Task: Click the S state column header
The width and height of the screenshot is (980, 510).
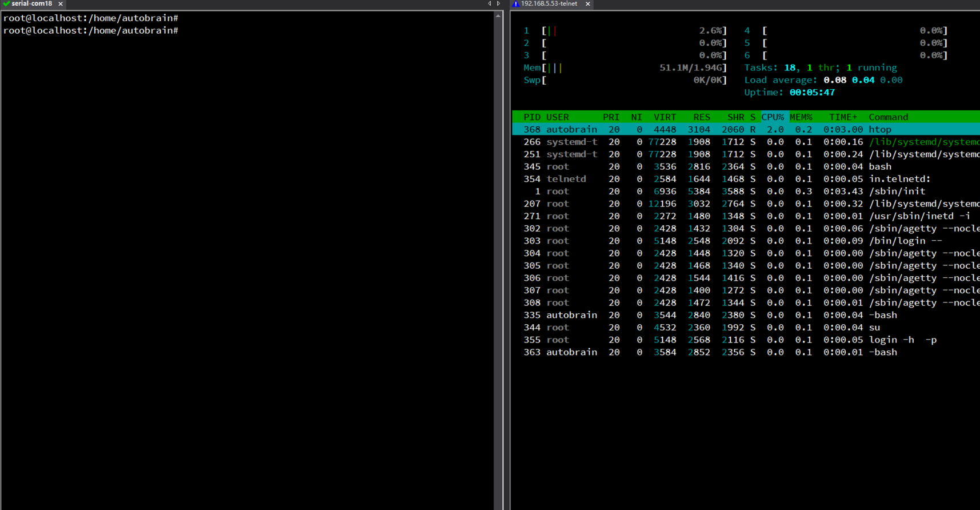Action: [753, 117]
